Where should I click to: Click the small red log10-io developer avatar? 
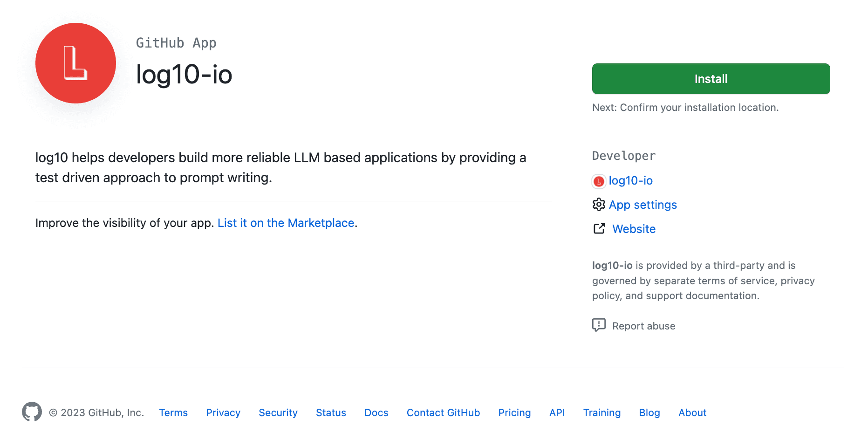pos(599,181)
